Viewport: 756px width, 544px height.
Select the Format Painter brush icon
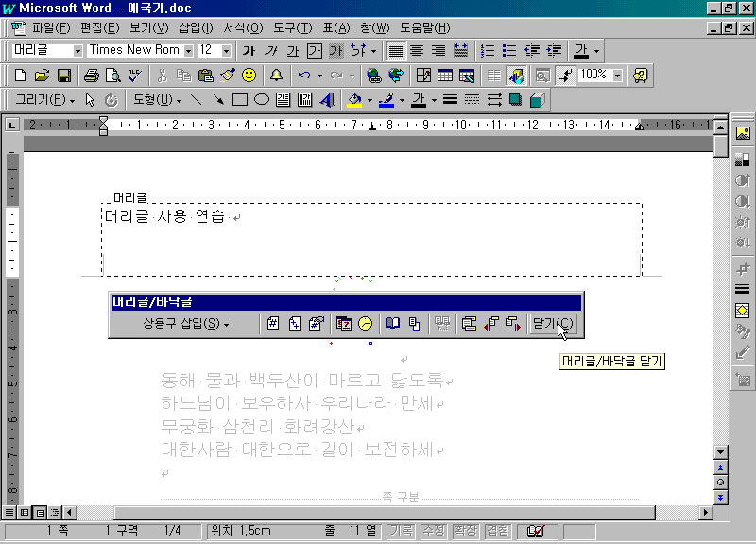coord(228,76)
